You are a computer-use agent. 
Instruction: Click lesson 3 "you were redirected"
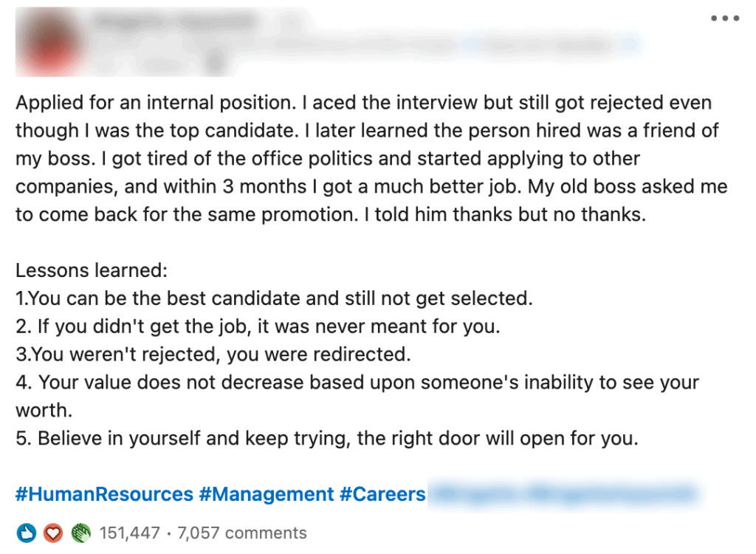[x=213, y=355]
